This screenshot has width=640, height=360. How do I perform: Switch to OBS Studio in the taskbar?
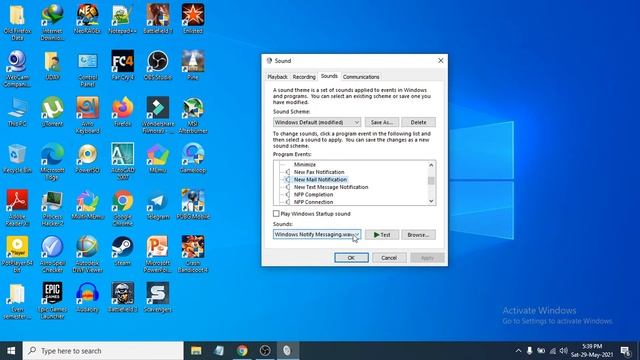[x=265, y=351]
